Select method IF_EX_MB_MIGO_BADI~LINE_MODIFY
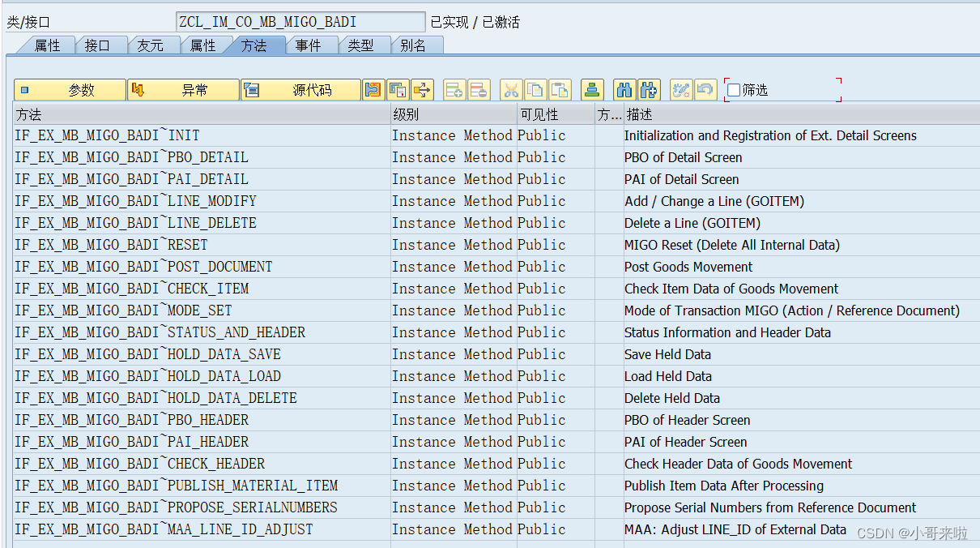This screenshot has width=980, height=548. [x=135, y=201]
